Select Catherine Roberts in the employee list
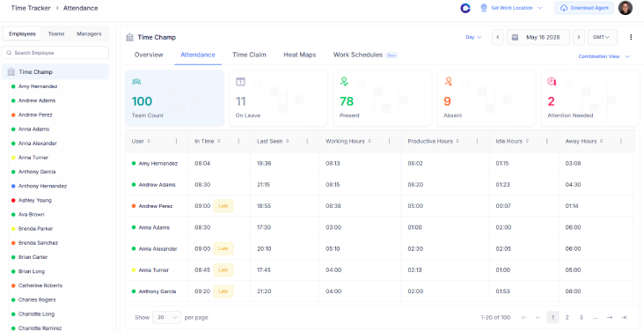The width and height of the screenshot is (644, 332). [40, 285]
